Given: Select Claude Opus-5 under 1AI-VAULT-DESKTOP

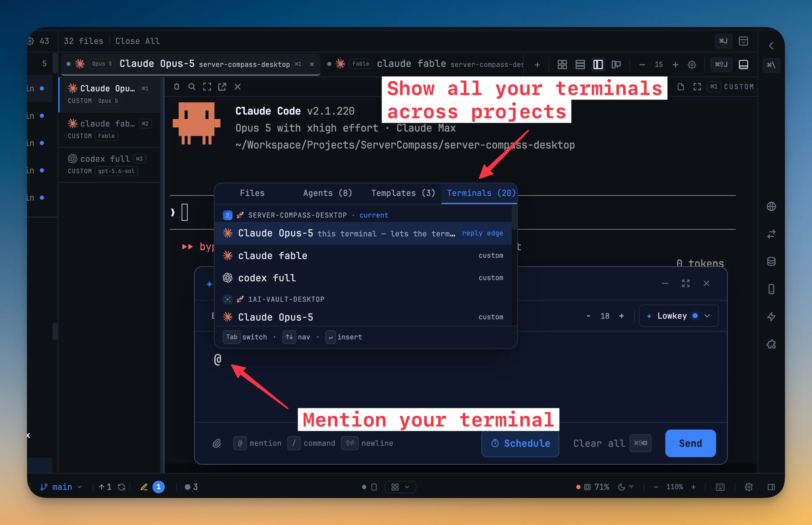Looking at the screenshot, I should pos(363,317).
